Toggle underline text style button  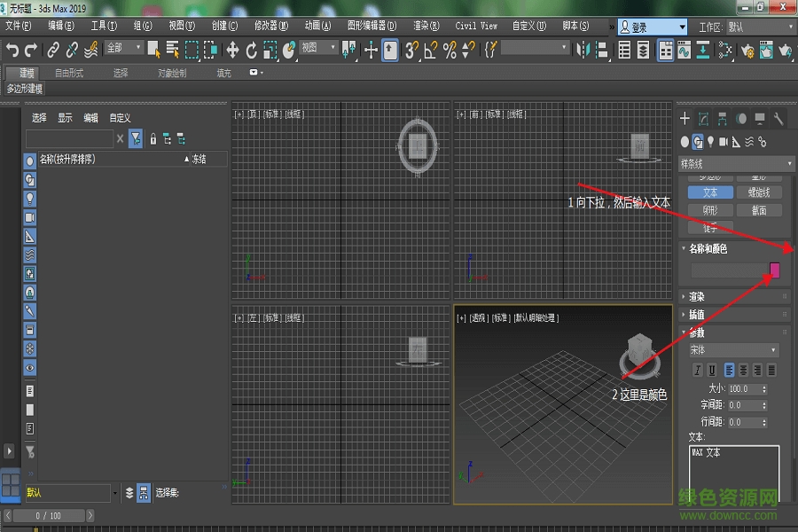coord(712,370)
